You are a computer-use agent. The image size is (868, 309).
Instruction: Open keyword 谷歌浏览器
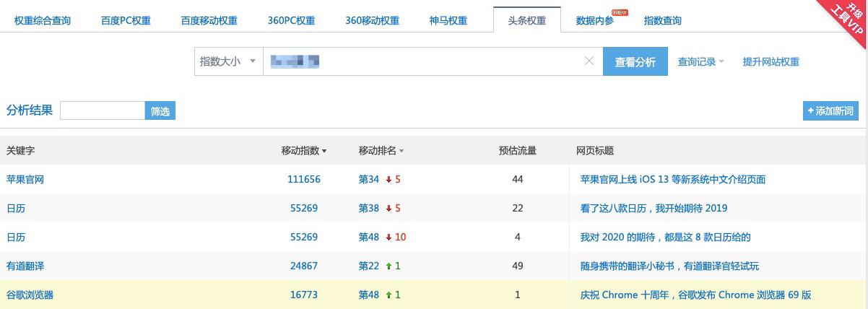pos(30,295)
